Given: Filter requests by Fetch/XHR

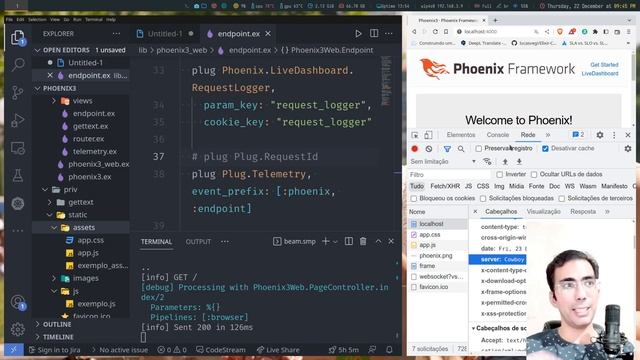Looking at the screenshot, I should [x=445, y=186].
